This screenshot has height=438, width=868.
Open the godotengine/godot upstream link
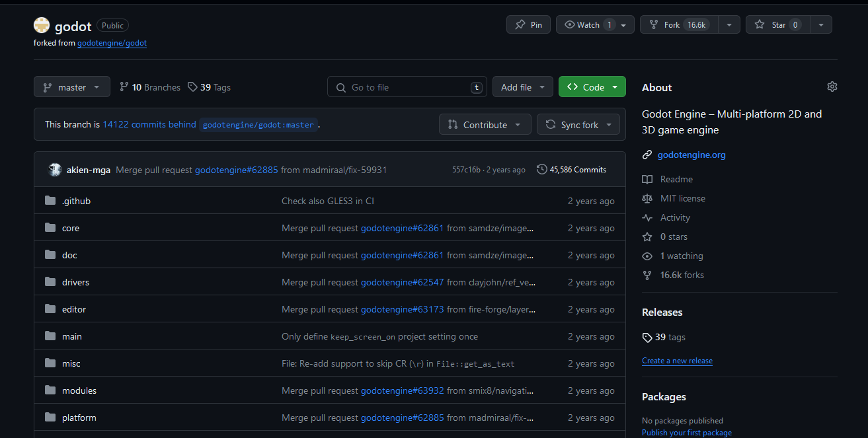[x=112, y=43]
